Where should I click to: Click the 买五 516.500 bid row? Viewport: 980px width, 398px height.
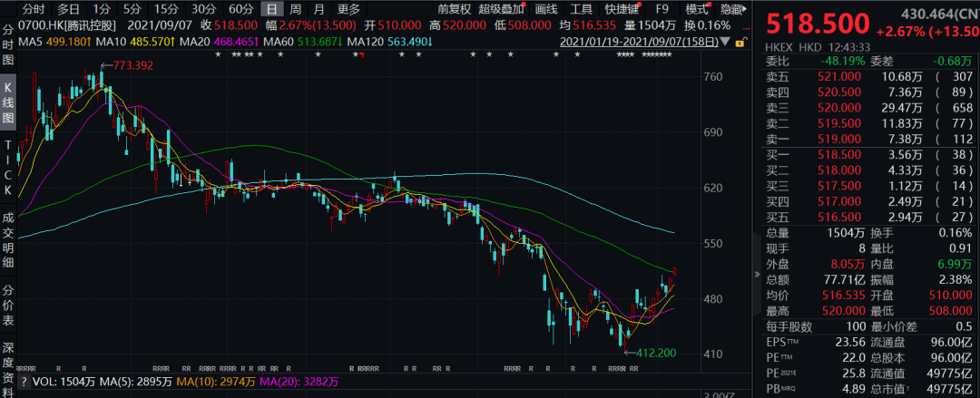click(871, 216)
